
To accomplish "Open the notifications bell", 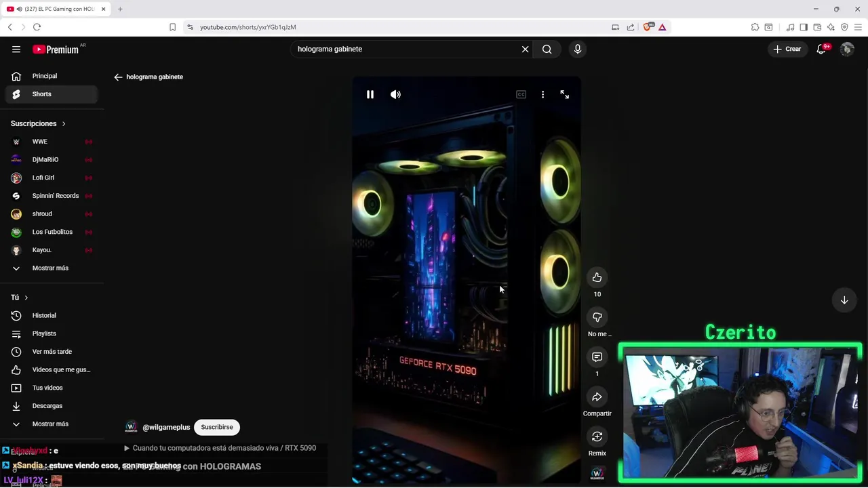I will click(821, 49).
